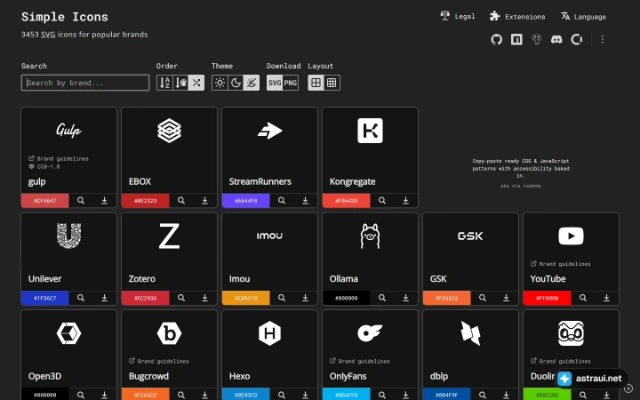View details of the EBOX icon
Screen dimensions: 640x400
(x=181, y=200)
